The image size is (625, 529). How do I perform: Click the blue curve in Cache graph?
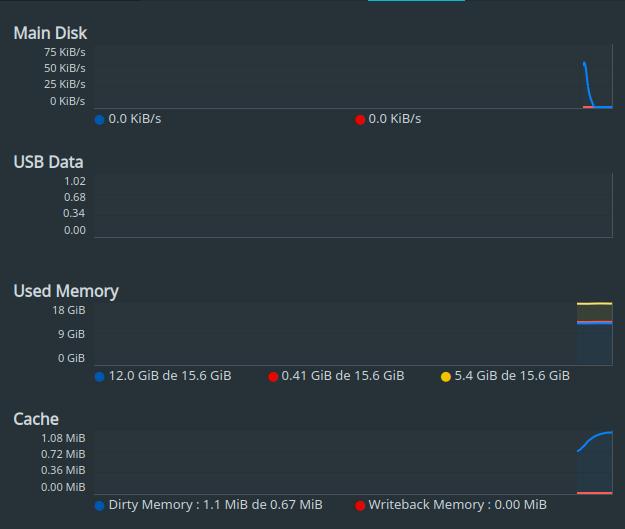595,441
